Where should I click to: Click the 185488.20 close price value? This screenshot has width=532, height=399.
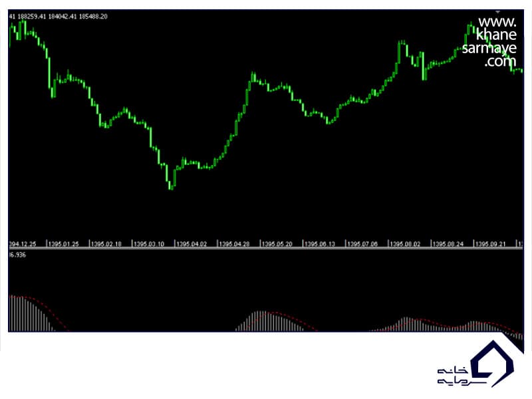coord(93,16)
